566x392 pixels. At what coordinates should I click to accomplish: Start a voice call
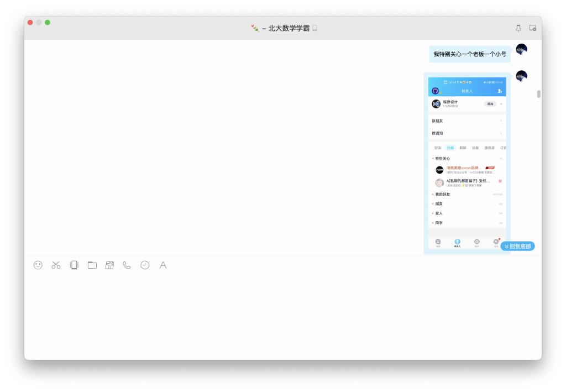(127, 265)
